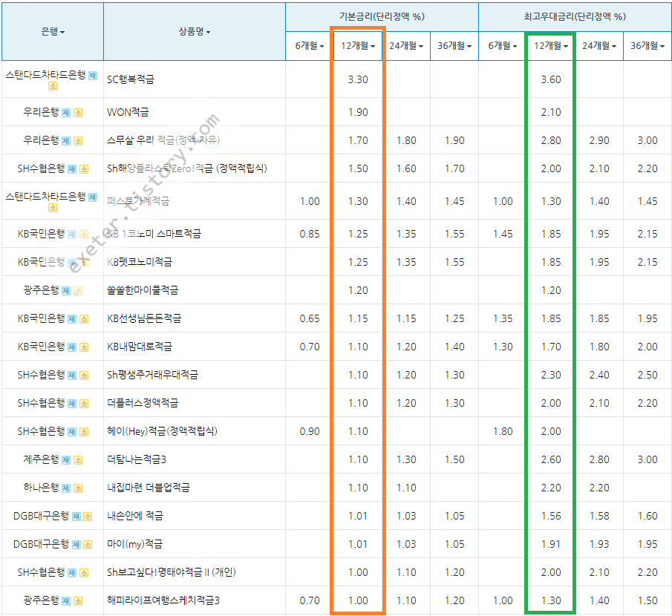Image resolution: width=672 pixels, height=616 pixels.
Task: Click blue 재 badge in 퍼스트가계적금 row
Action: [93, 197]
